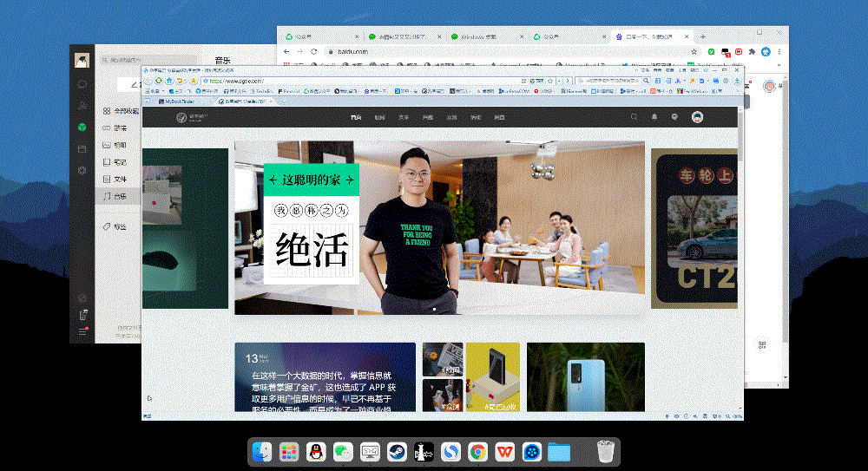Open notifications bell on digitie site header
Viewport: 868px width, 471px height.
click(654, 117)
